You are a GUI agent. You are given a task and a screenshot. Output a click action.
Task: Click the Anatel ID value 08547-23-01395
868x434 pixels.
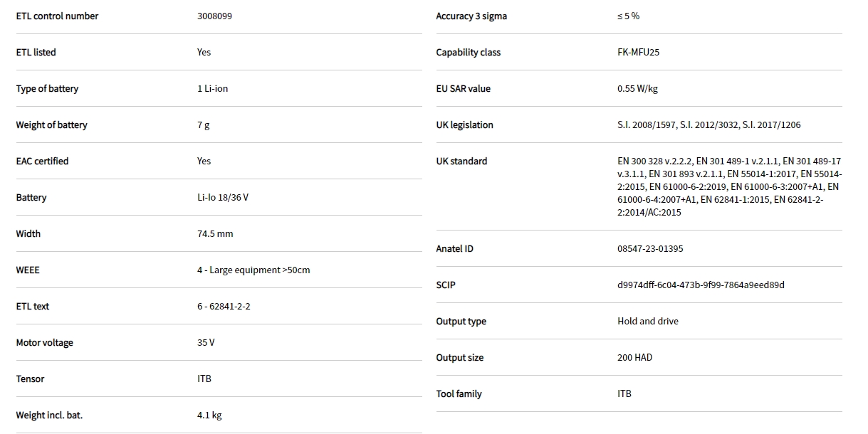tap(650, 248)
